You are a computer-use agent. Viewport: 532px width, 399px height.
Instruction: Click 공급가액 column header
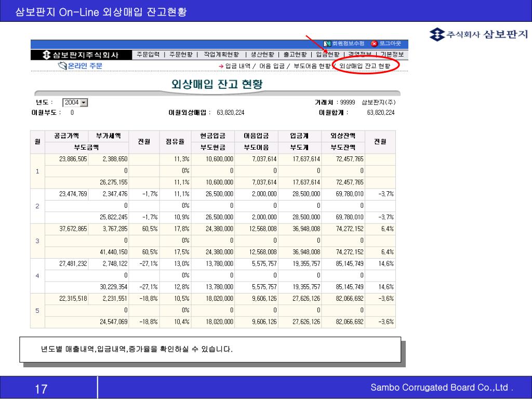coord(66,136)
